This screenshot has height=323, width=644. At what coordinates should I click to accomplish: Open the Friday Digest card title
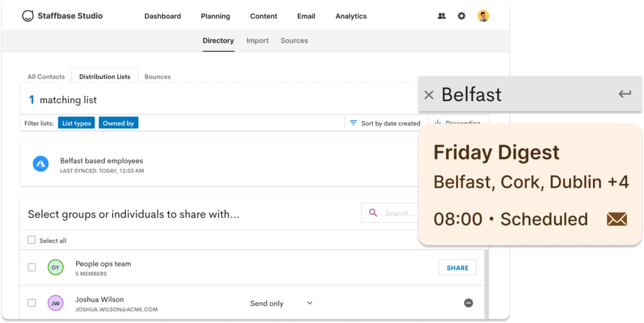click(x=496, y=153)
